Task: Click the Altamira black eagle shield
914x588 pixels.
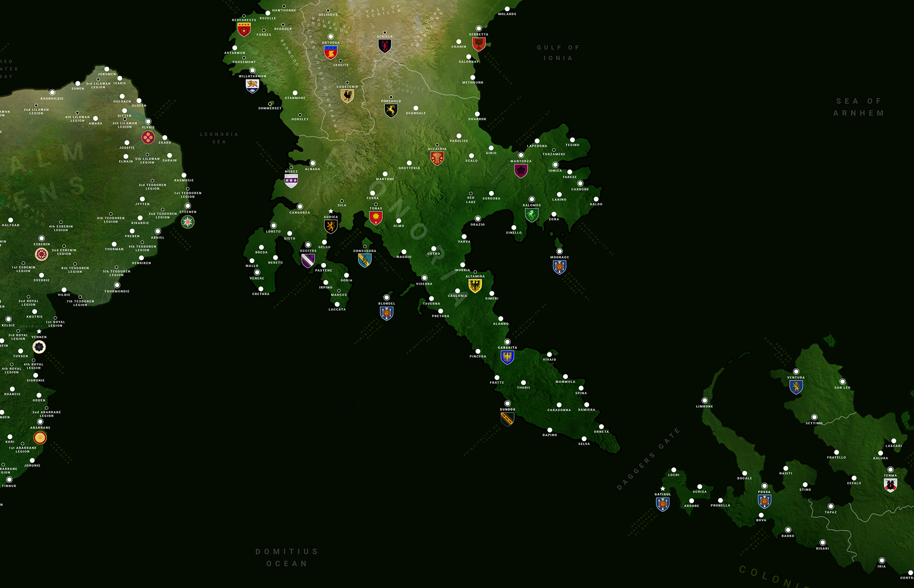Action: coord(475,286)
